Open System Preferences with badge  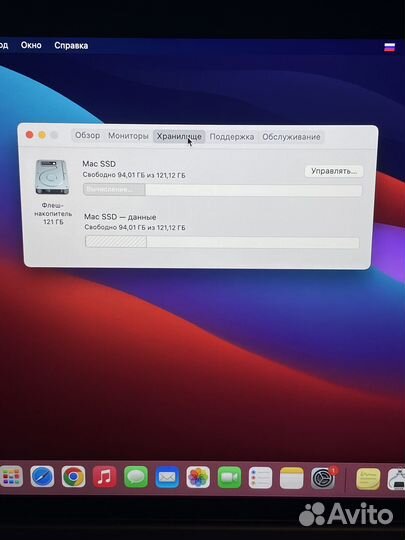point(323,478)
